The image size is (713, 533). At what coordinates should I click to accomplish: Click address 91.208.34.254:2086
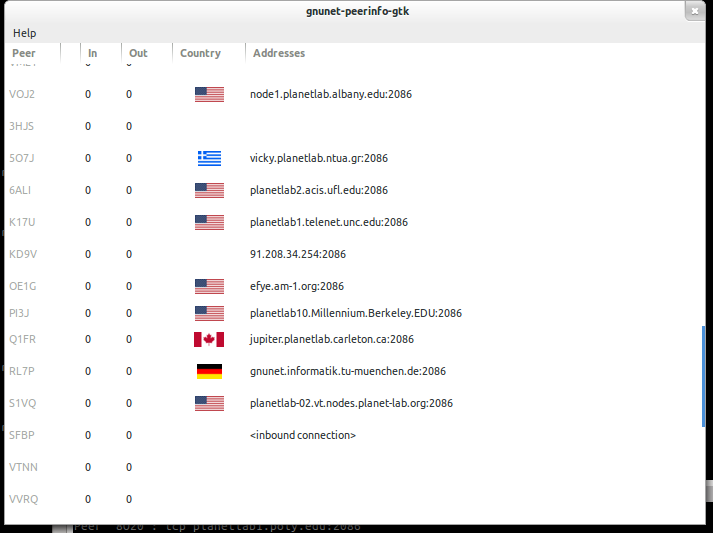297,254
